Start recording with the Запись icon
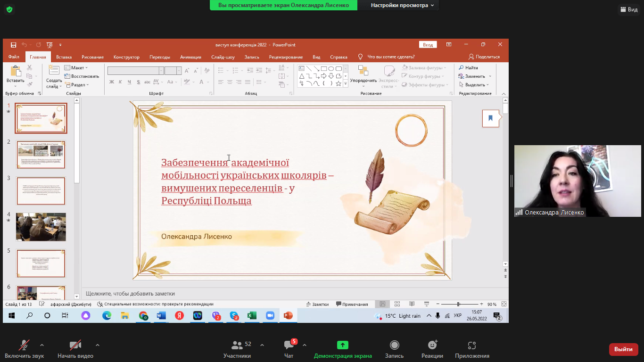This screenshot has width=644, height=362. pyautogui.click(x=394, y=345)
